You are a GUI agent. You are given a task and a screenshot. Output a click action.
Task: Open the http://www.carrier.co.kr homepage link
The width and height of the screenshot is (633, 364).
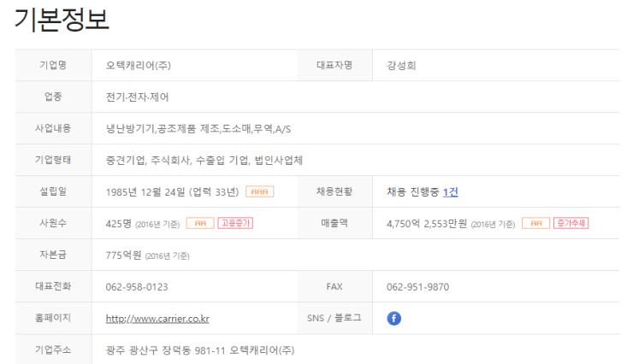pos(157,319)
